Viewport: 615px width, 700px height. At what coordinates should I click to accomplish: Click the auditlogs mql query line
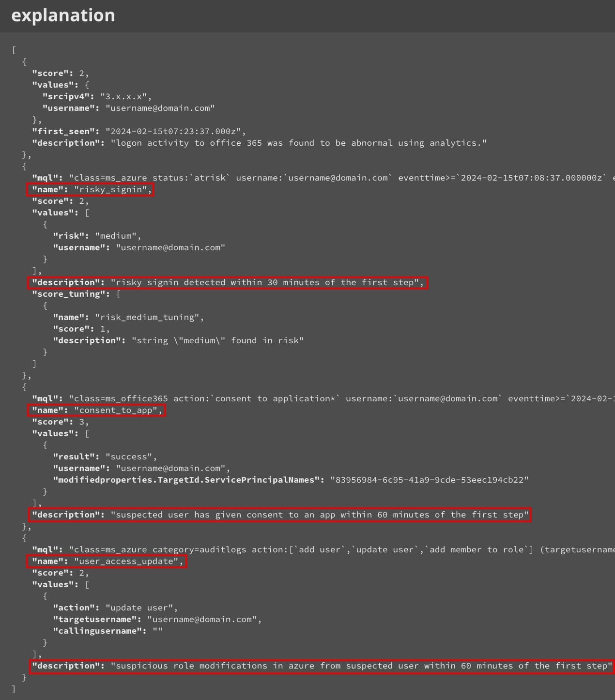[323, 549]
